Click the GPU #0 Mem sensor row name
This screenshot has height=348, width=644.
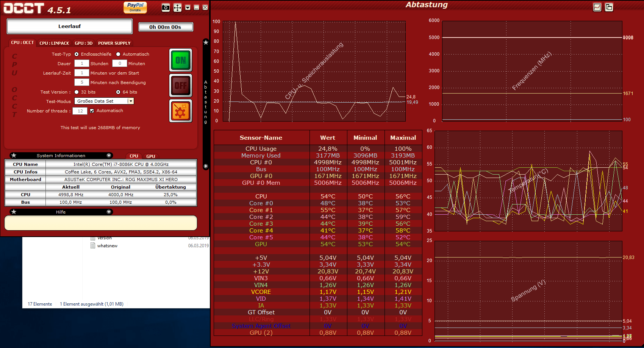pos(261,183)
